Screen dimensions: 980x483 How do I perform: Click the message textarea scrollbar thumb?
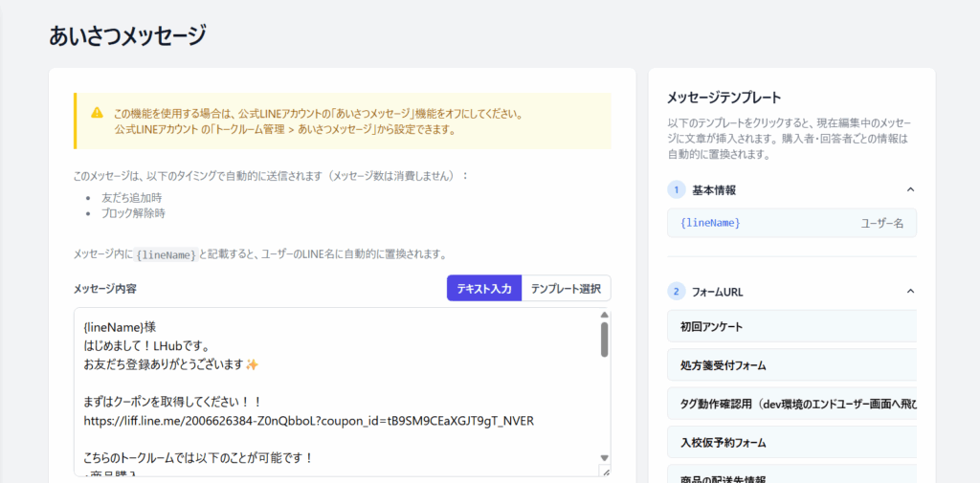[604, 339]
